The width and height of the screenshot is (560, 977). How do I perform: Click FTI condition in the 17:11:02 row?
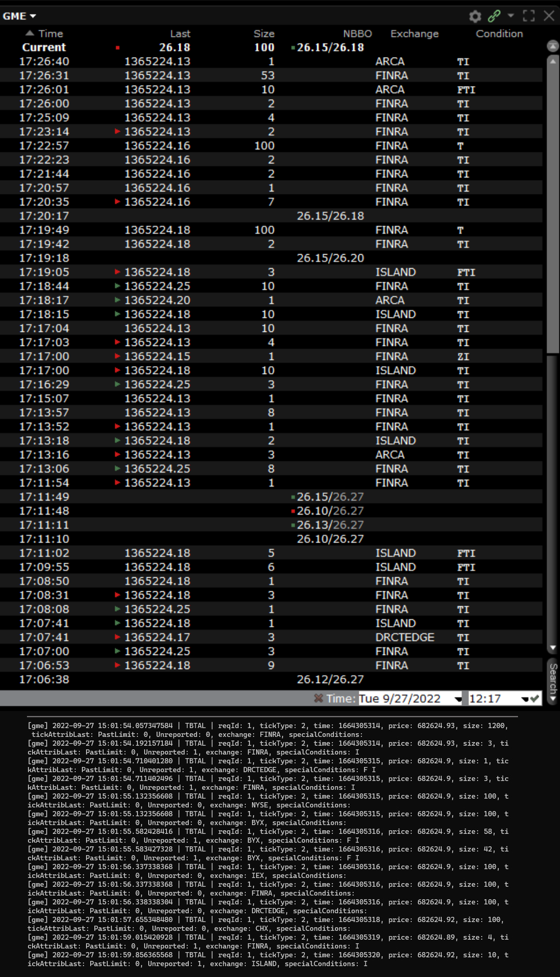point(466,553)
